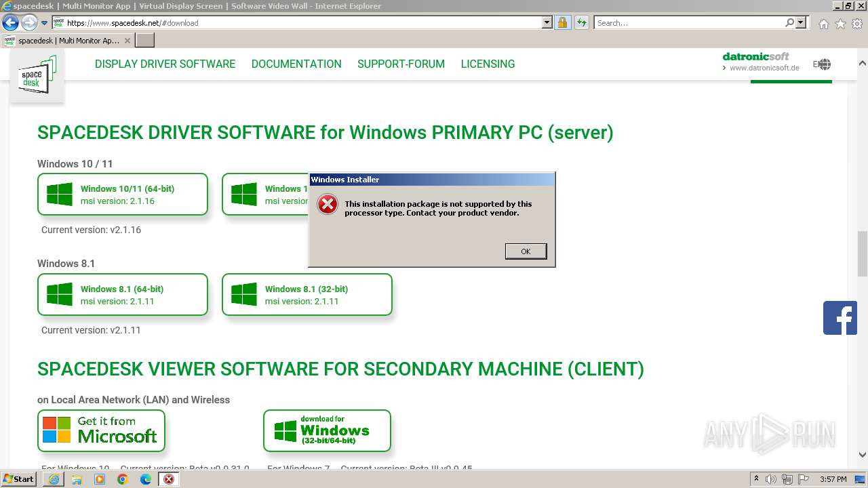
Task: Click the security lock icon
Action: point(562,22)
